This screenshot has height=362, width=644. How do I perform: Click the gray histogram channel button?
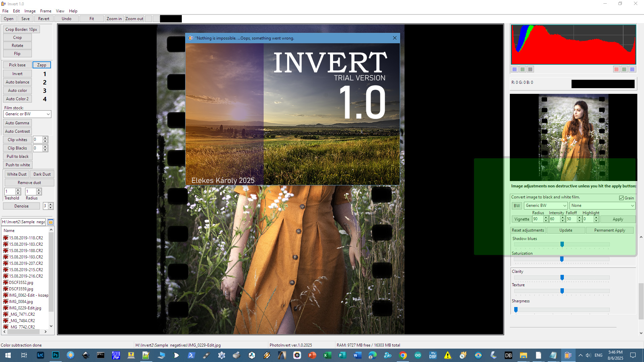click(x=530, y=69)
